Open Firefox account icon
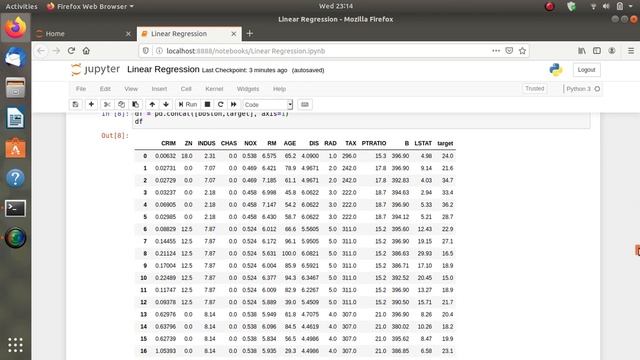Screen dimensions: 640x360 (611, 51)
